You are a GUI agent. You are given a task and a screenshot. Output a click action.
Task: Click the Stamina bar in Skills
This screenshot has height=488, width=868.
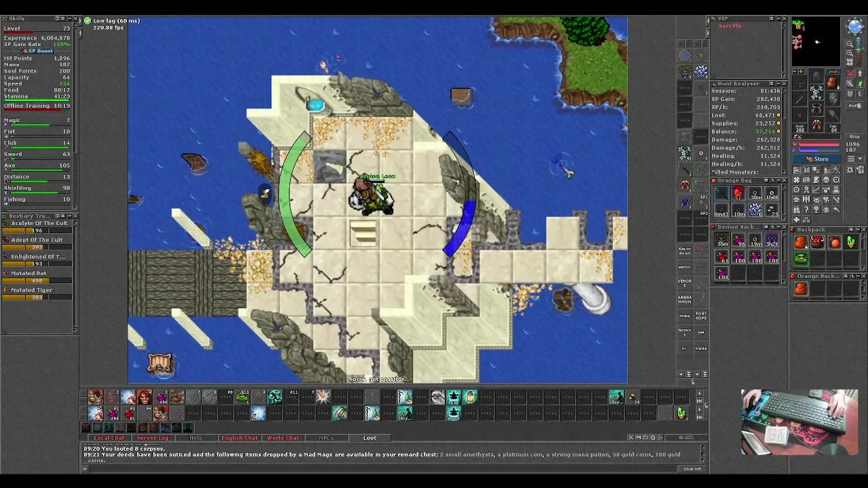click(37, 100)
